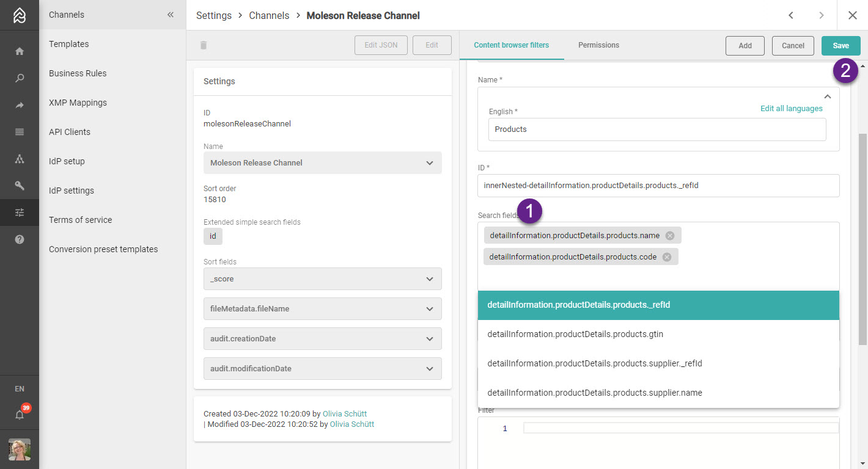Click the share arrow sidebar icon
868x469 pixels.
[20, 105]
